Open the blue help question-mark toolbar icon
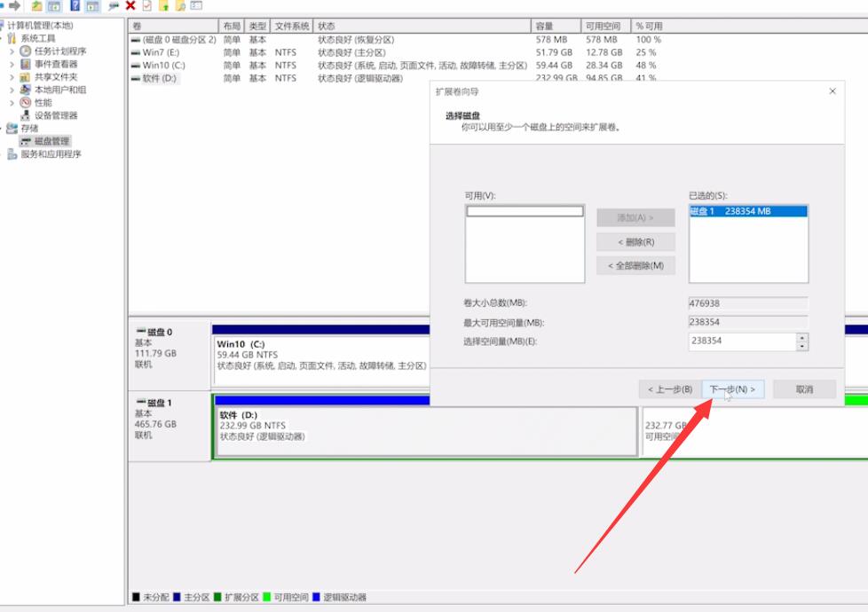The height and width of the screenshot is (612, 868). click(75, 5)
